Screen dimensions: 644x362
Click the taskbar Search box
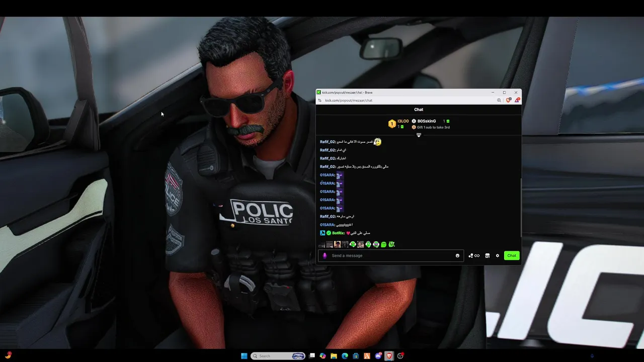[279, 356]
